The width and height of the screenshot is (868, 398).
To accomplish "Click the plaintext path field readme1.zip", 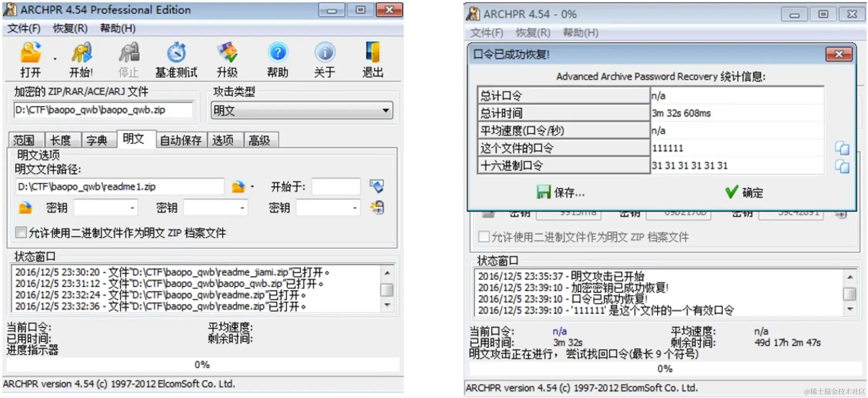I will 120,187.
